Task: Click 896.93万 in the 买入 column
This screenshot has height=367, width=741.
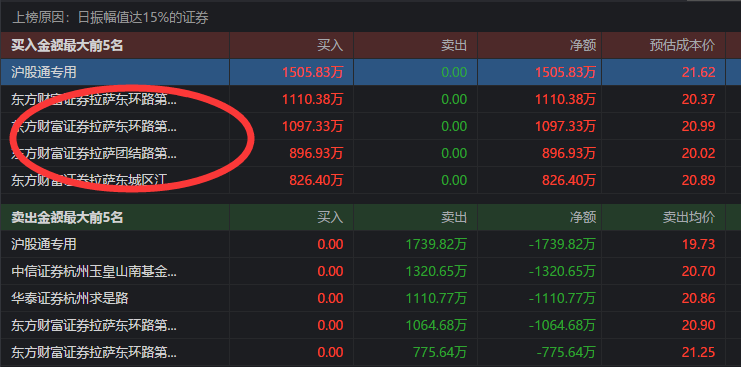Action: tap(316, 153)
